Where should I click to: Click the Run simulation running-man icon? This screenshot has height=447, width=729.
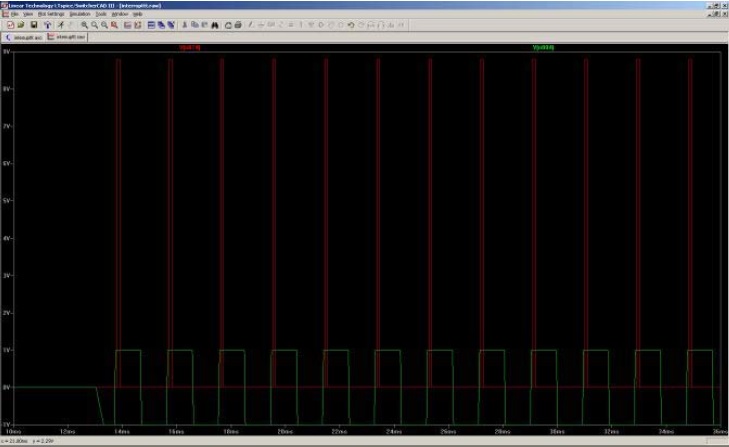point(60,25)
